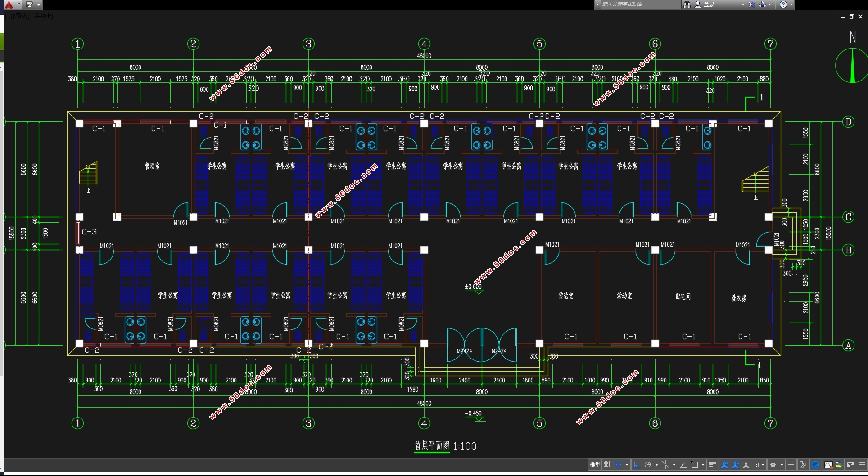Image resolution: width=868 pixels, height=476 pixels.
Task: Toggle ortho mode in status bar
Action: point(637,465)
